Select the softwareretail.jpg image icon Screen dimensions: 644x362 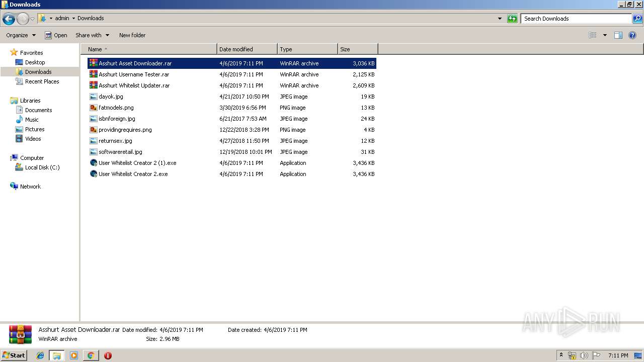point(93,152)
